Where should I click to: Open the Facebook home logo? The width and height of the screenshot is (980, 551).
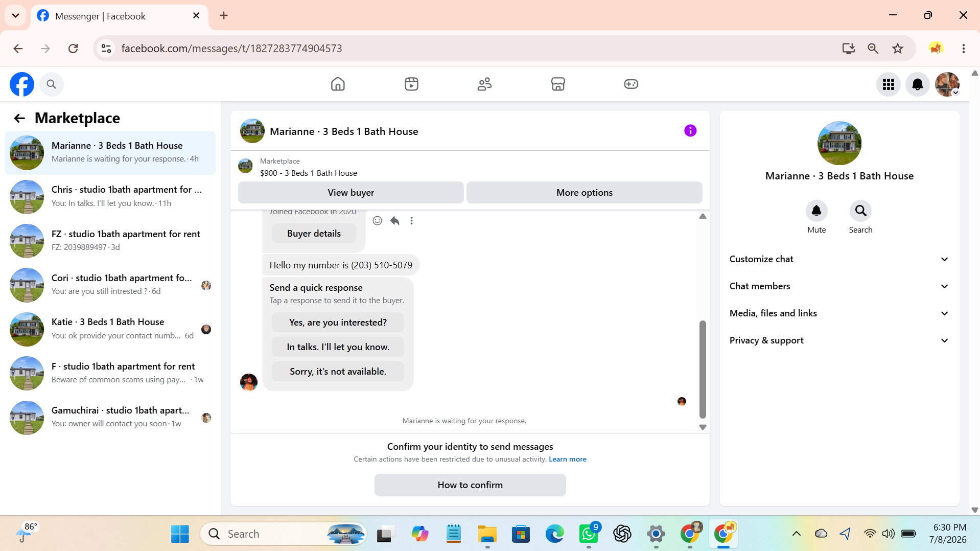pyautogui.click(x=22, y=84)
